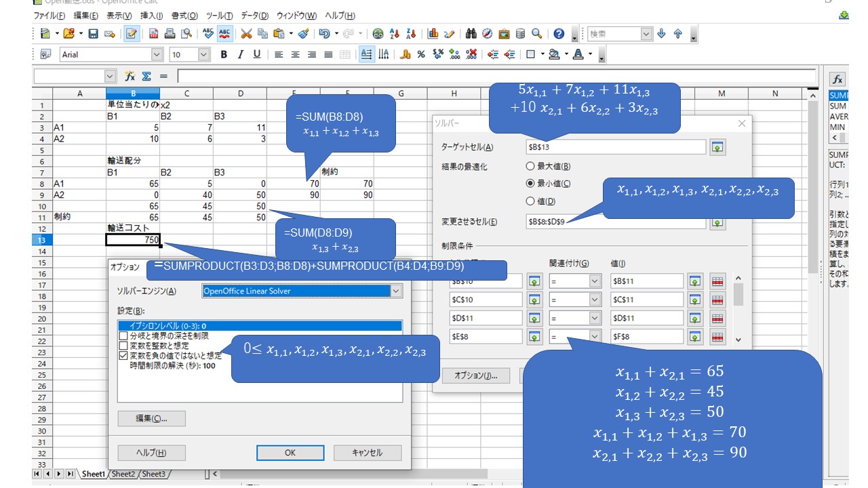Click the remove constraint icon for $B$11 row
Screen dimensions: 868x488
[x=718, y=281]
